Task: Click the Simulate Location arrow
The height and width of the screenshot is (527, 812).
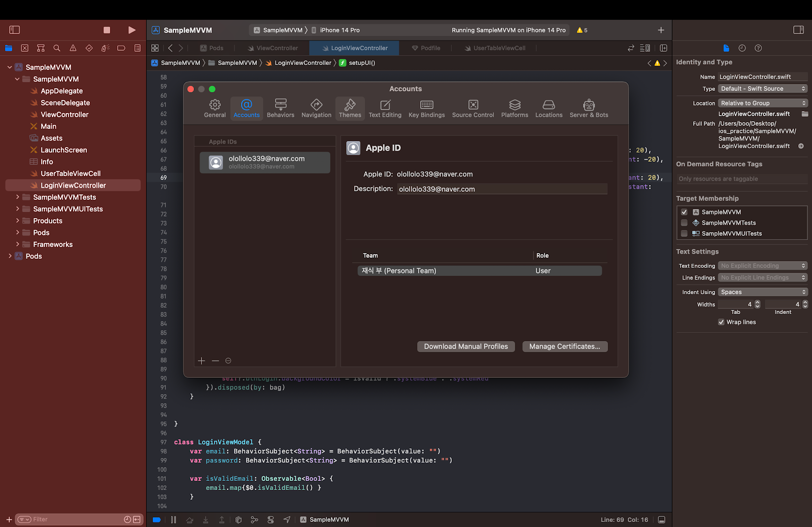Action: pos(287,519)
